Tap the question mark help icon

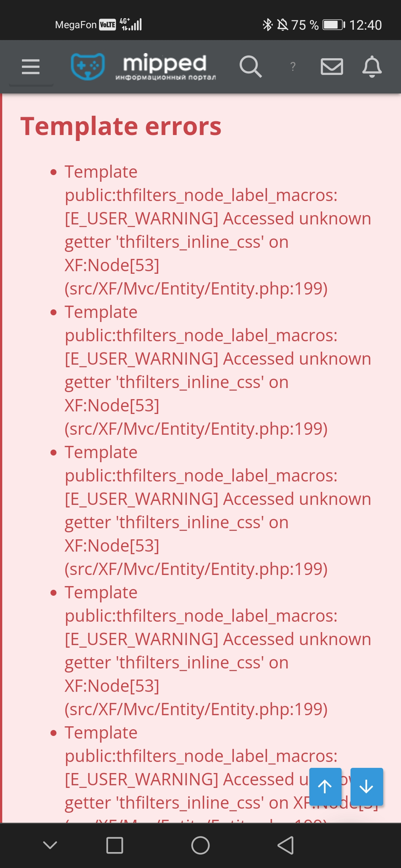[x=293, y=67]
